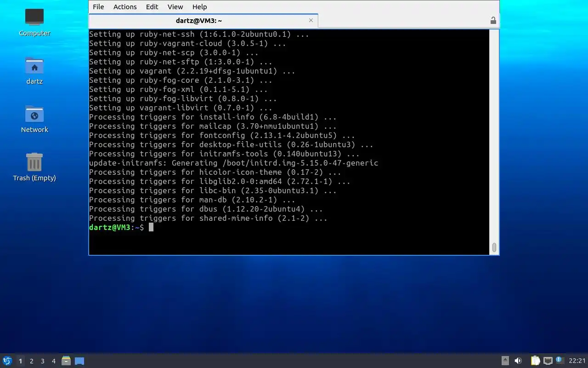Click 'Setting up ruby-net-sftp (1:3.0.0-1)' line

(181, 62)
